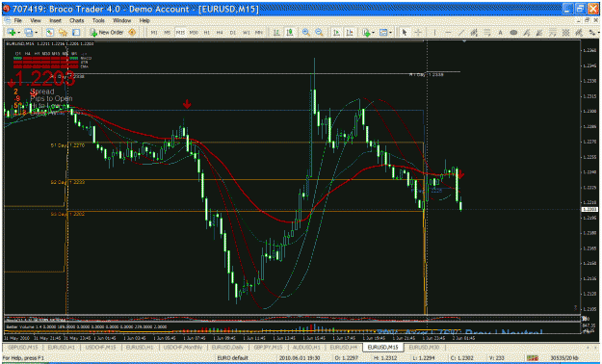Select the horizontal line tool

tap(448, 33)
